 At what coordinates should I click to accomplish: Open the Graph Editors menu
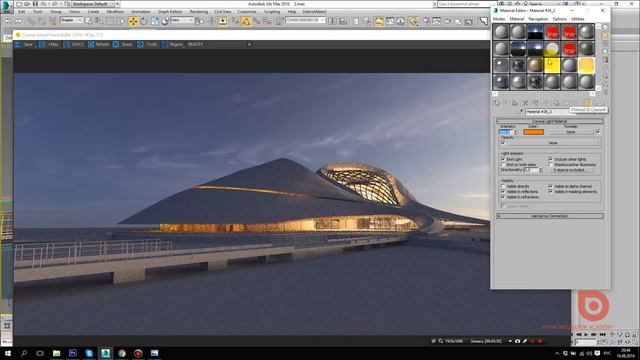(x=170, y=12)
